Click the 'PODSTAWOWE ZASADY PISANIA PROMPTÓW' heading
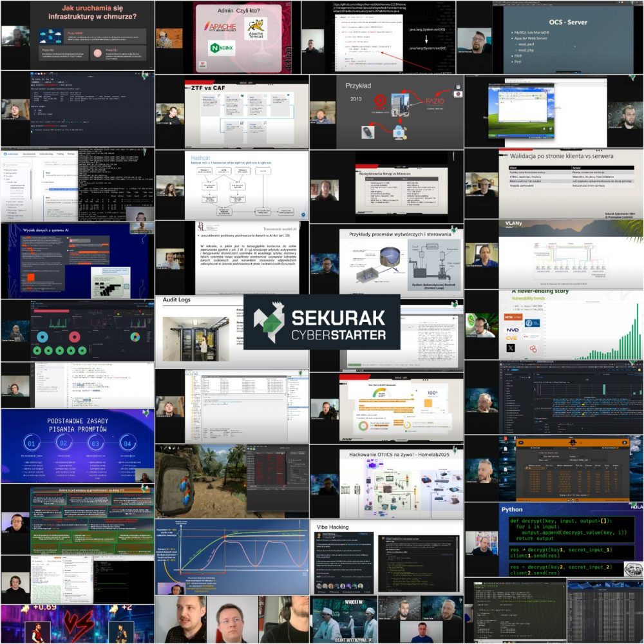Image resolution: width=644 pixels, height=644 pixels. (x=78, y=424)
